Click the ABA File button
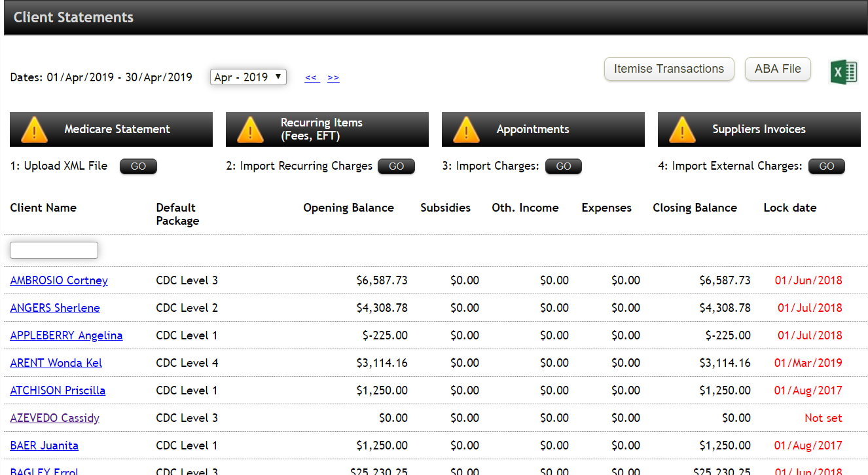The image size is (868, 475). pyautogui.click(x=778, y=69)
